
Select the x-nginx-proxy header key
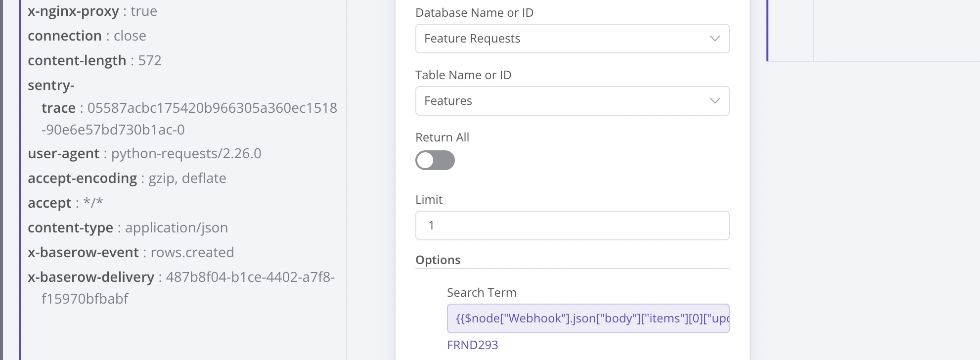73,11
